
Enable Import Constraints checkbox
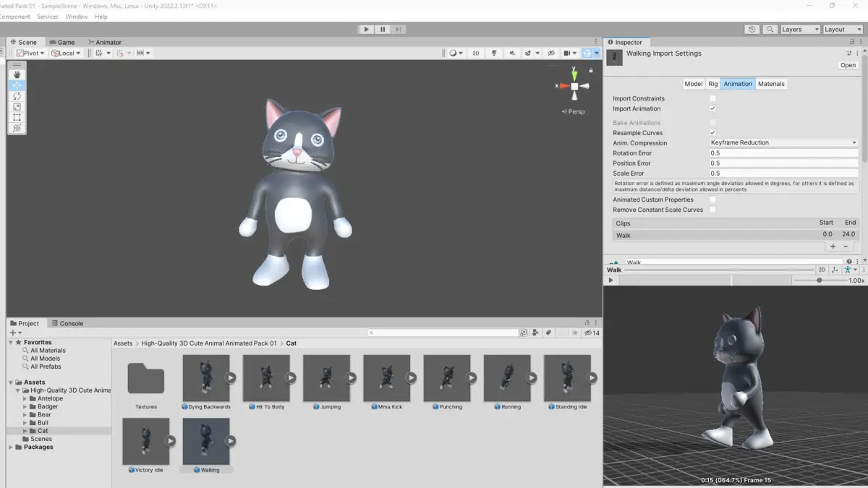tap(712, 98)
